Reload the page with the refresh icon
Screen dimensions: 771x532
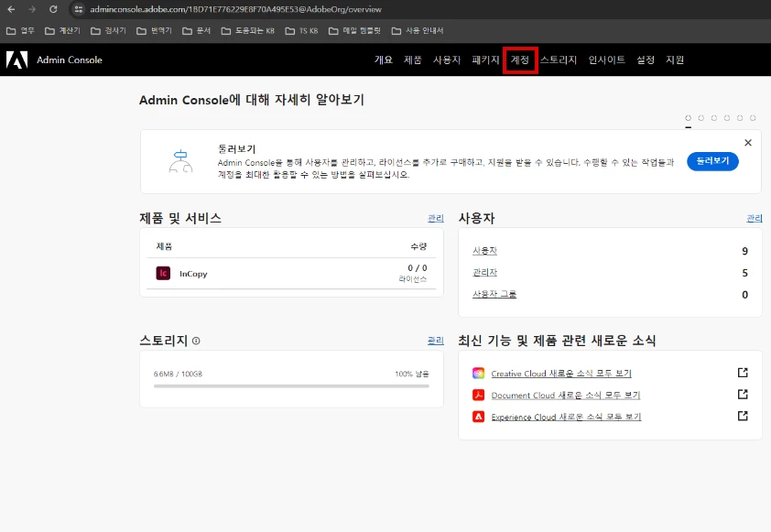[x=53, y=9]
